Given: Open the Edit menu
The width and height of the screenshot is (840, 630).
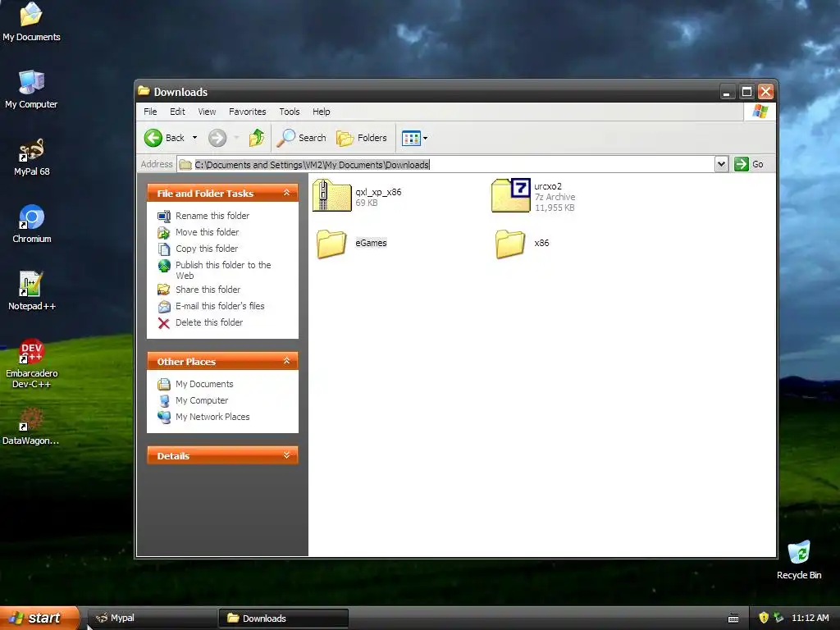Looking at the screenshot, I should 177,112.
